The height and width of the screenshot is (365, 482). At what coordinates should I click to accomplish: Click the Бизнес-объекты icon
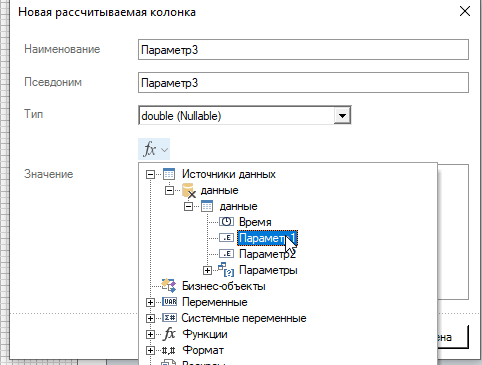coord(169,286)
